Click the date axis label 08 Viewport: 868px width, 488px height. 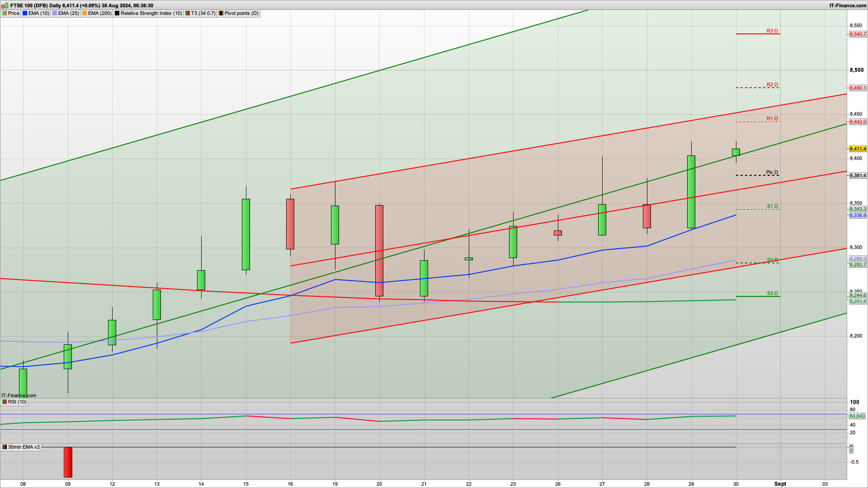pos(23,484)
